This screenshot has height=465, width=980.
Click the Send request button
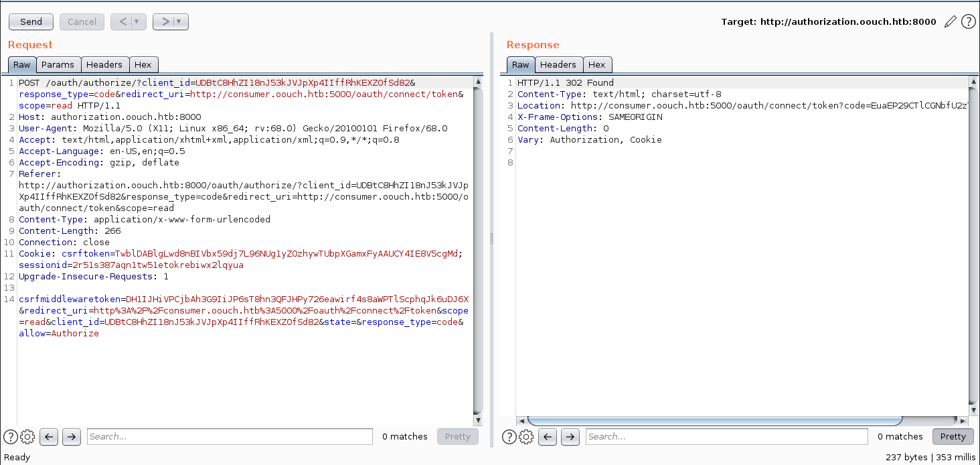click(31, 21)
